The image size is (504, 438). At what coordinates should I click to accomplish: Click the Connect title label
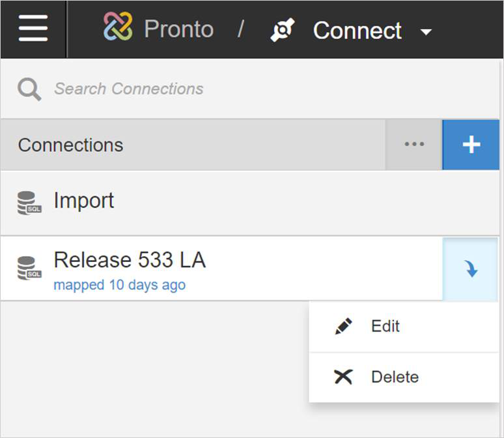pos(357,30)
